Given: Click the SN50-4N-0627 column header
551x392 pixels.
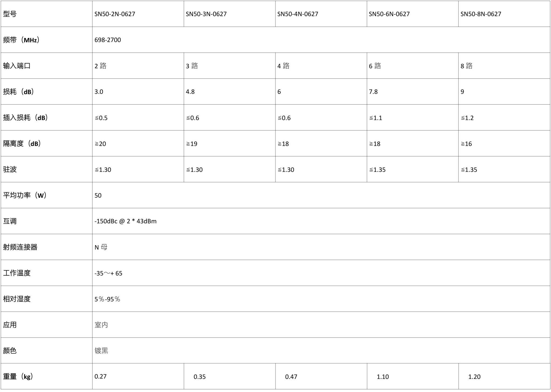Looking at the screenshot, I should 321,14.
